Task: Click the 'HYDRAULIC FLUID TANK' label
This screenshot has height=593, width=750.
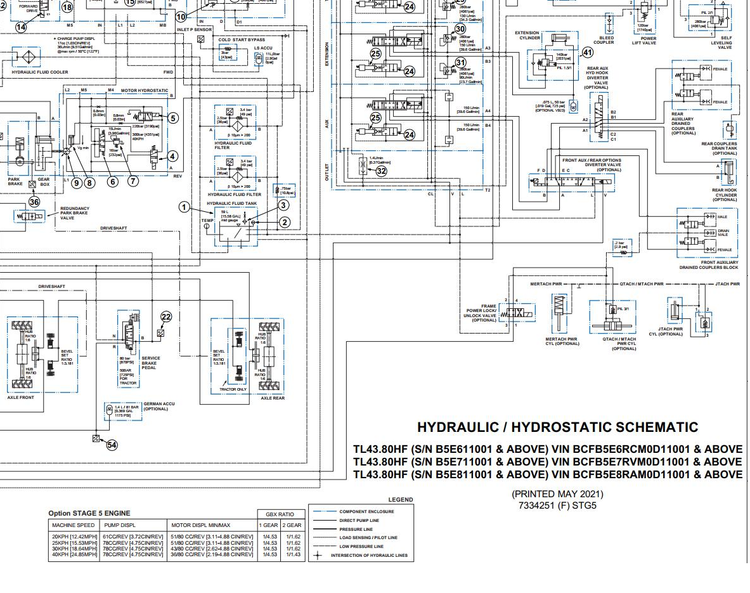Action: point(232,203)
